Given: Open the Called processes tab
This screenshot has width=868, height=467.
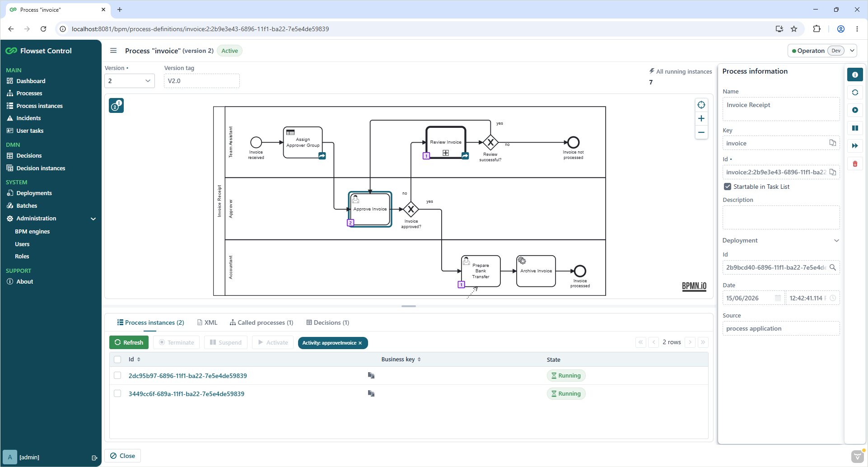Looking at the screenshot, I should click(x=261, y=322).
